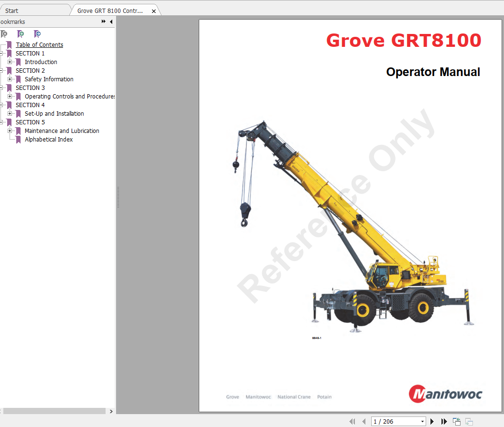
Task: Expand the Introduction bookmark
Action: point(10,62)
